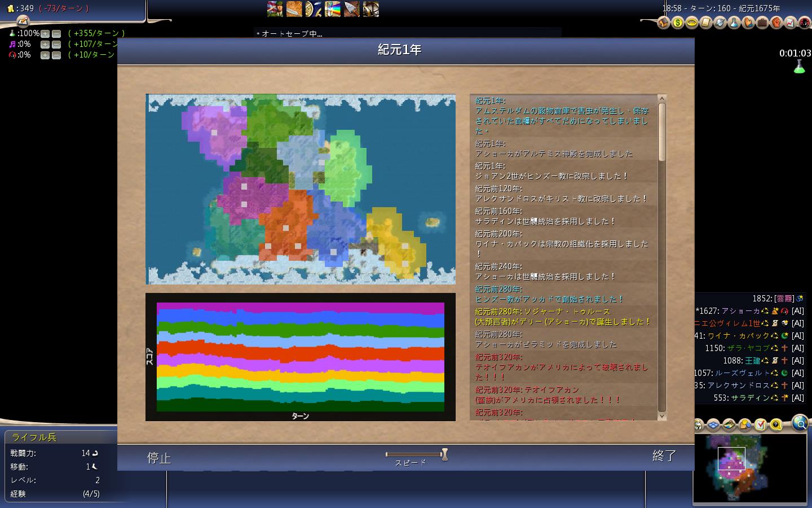Viewport: 812px width, 508px height.
Task: Decrease the research rate with minus
Action: click(56, 34)
